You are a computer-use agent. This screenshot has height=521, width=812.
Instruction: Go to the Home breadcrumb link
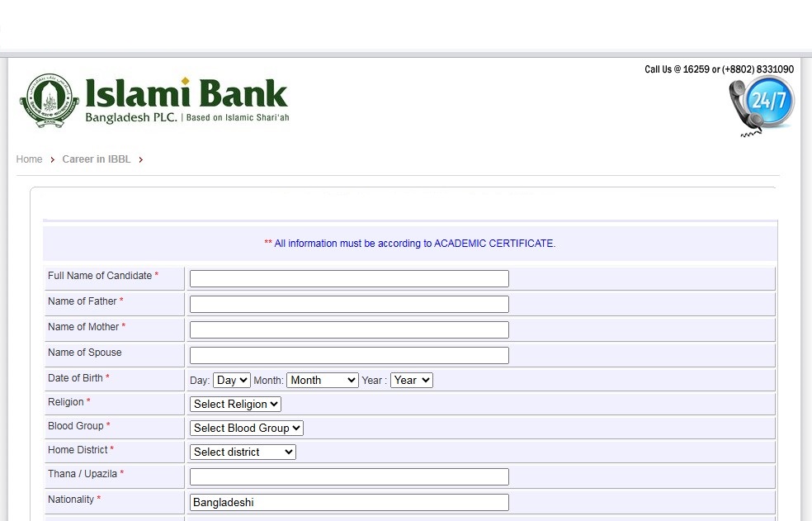tap(29, 159)
